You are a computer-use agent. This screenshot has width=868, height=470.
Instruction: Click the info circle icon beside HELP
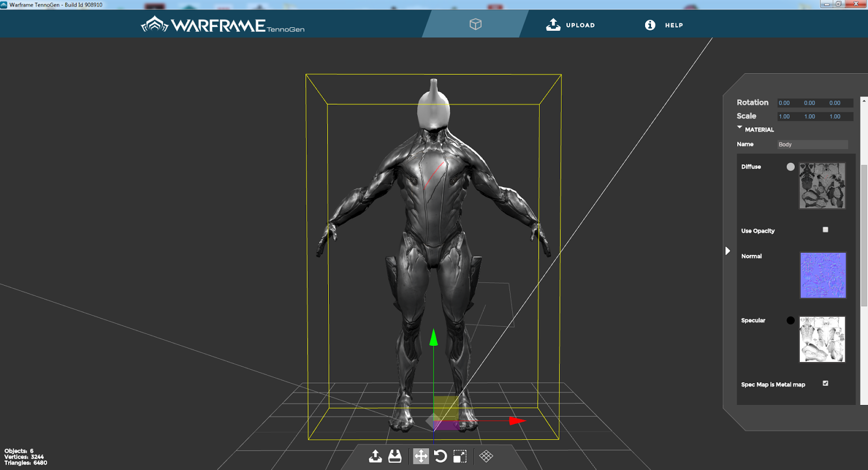click(x=650, y=25)
